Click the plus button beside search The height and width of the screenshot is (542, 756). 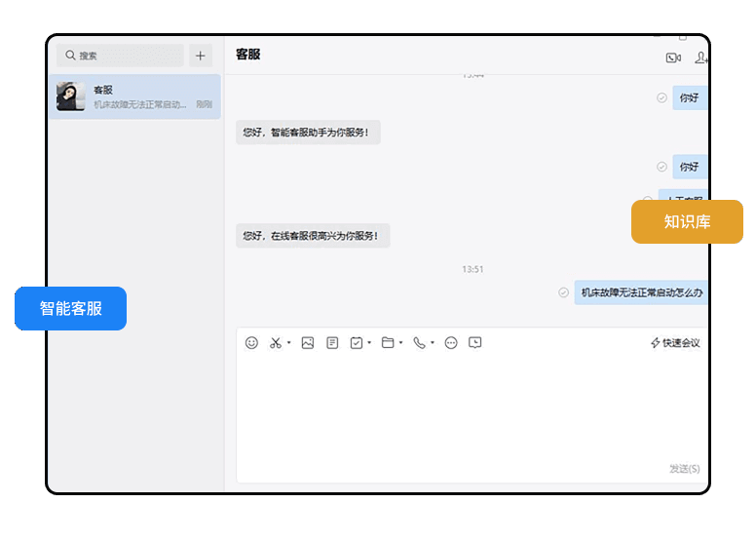(201, 56)
